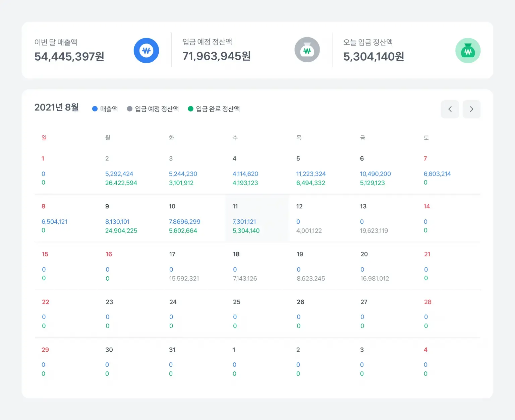Go to the next month
515x420 pixels.
click(x=471, y=109)
